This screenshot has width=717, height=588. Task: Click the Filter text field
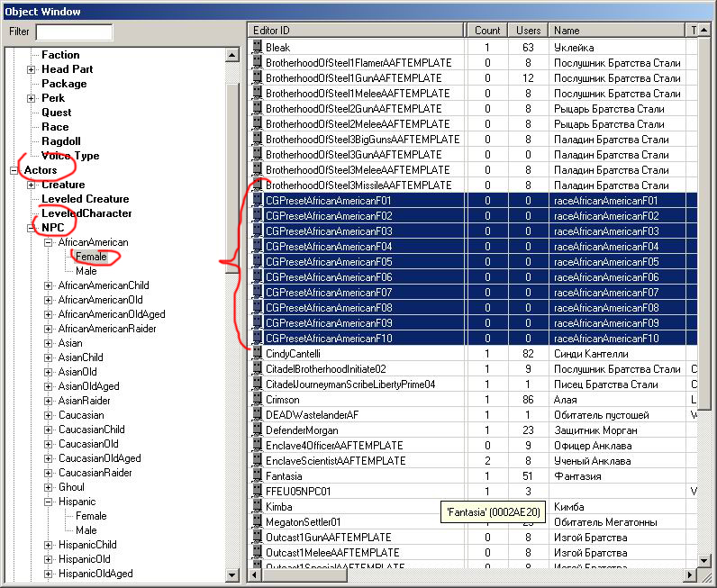[x=74, y=32]
